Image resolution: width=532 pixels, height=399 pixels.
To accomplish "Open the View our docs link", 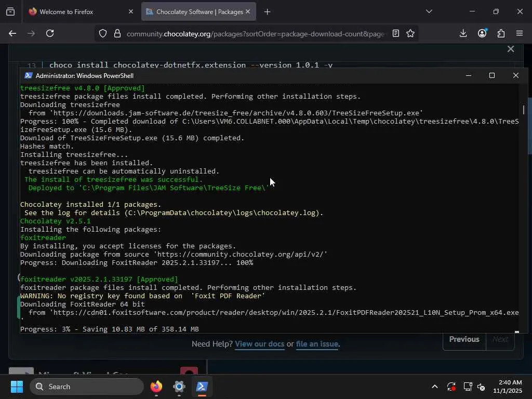I will point(260,344).
